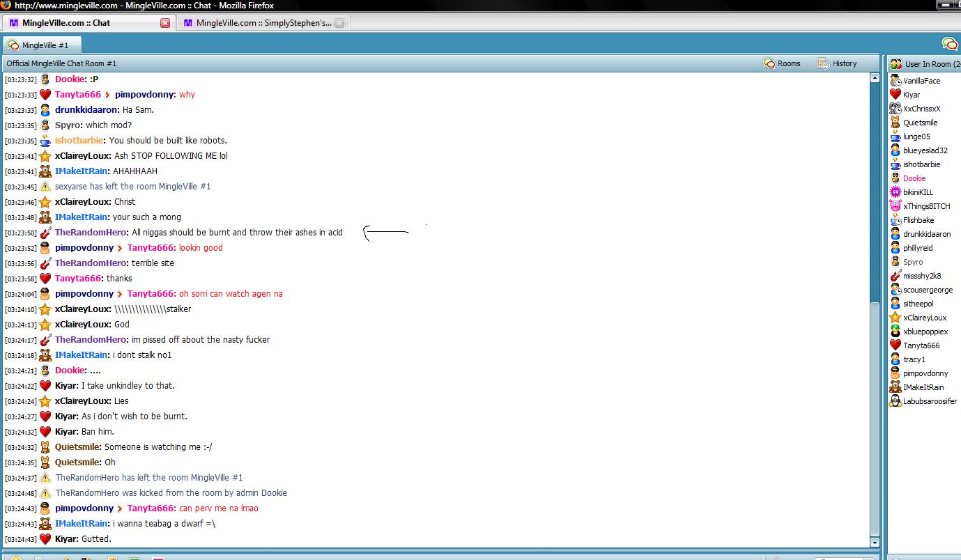The image size is (961, 560).
Task: Select user drunkkidaaron in the user list
Action: click(x=927, y=234)
